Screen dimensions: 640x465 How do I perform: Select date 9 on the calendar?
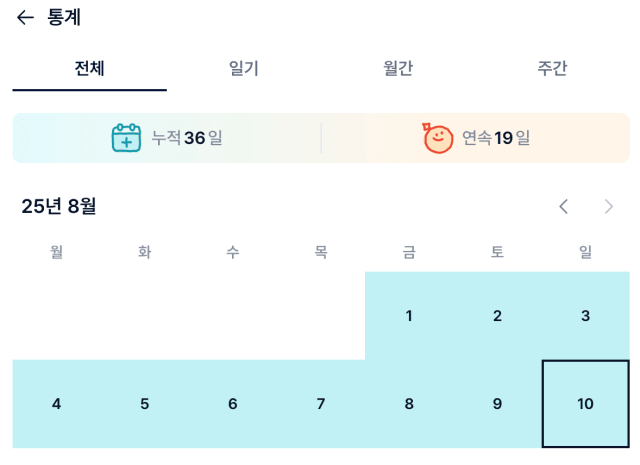point(497,404)
